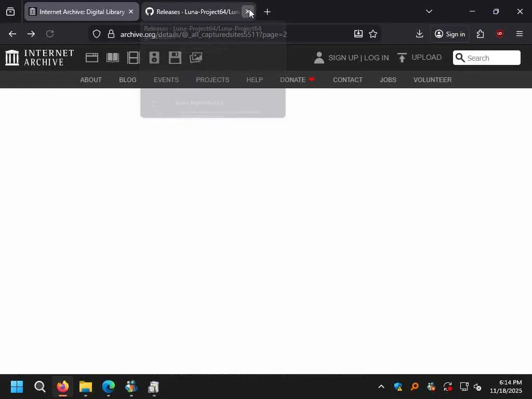
Task: Open the EVENTS menu item
Action: click(x=166, y=79)
